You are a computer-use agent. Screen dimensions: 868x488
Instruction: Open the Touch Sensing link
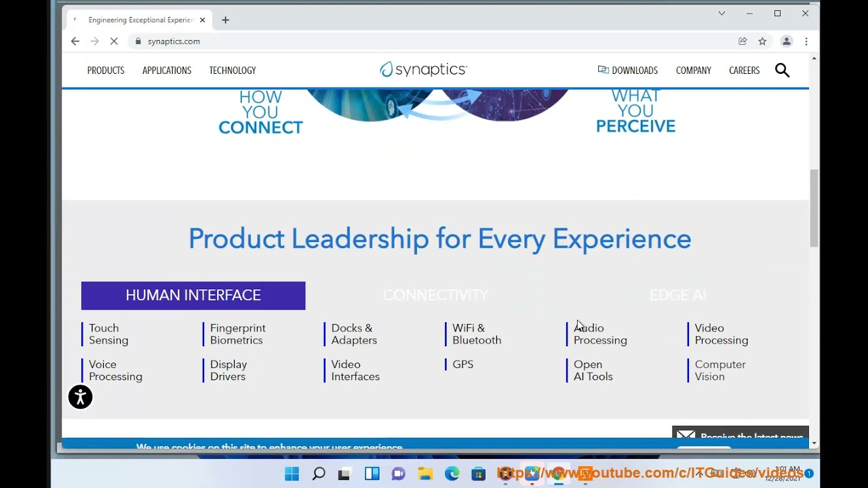108,334
